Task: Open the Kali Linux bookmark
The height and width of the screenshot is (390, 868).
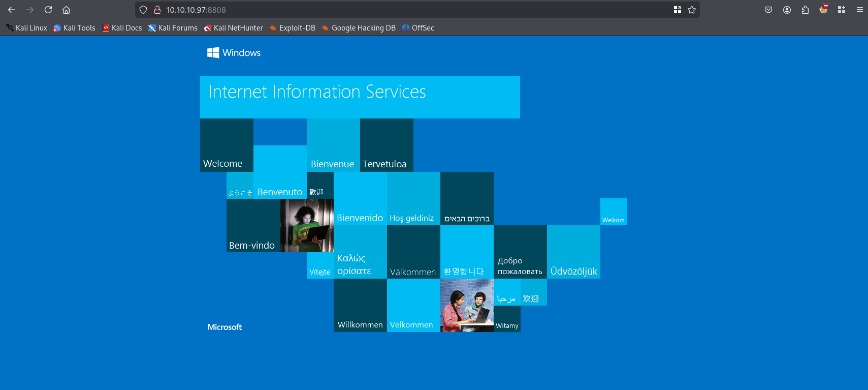Action: point(26,28)
